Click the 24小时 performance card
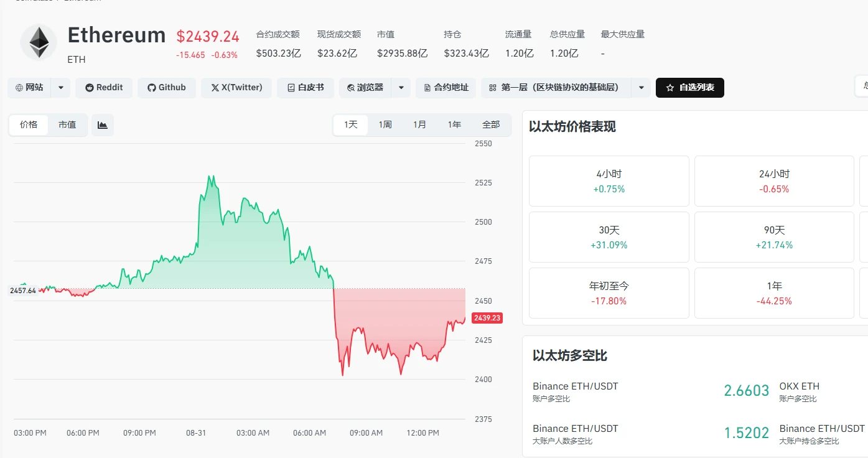Viewport: 868px width, 458px height. (774, 181)
